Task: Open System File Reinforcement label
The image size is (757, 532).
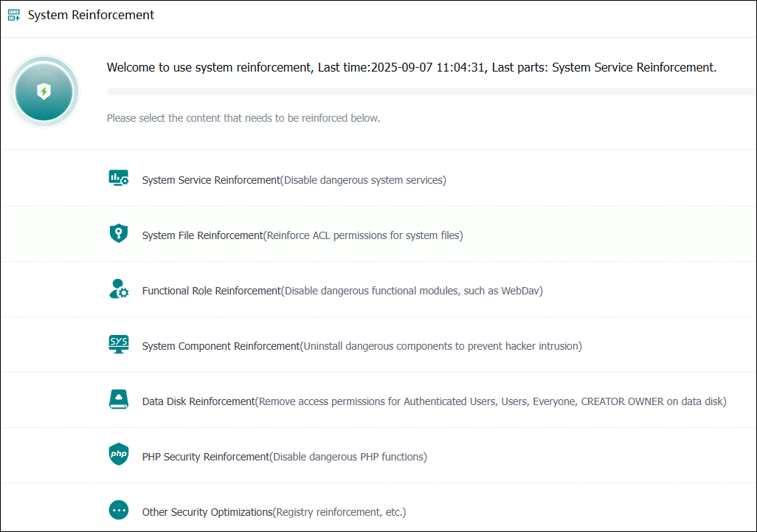Action: pyautogui.click(x=202, y=235)
